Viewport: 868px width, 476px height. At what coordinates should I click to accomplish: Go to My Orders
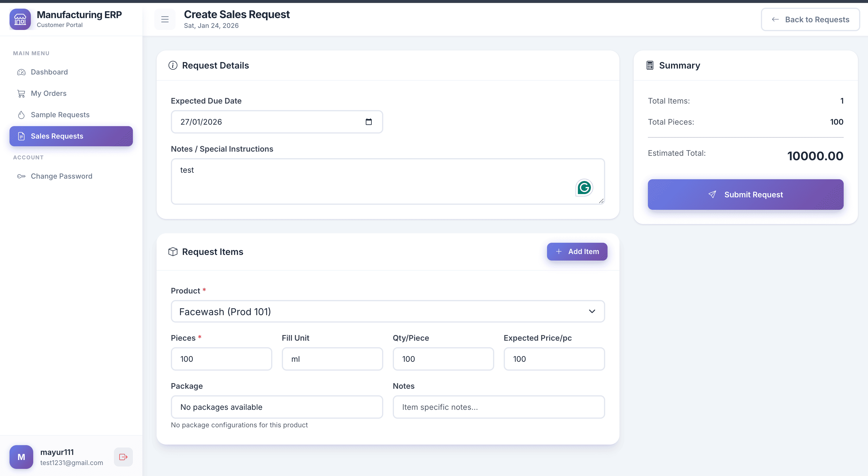pyautogui.click(x=49, y=93)
